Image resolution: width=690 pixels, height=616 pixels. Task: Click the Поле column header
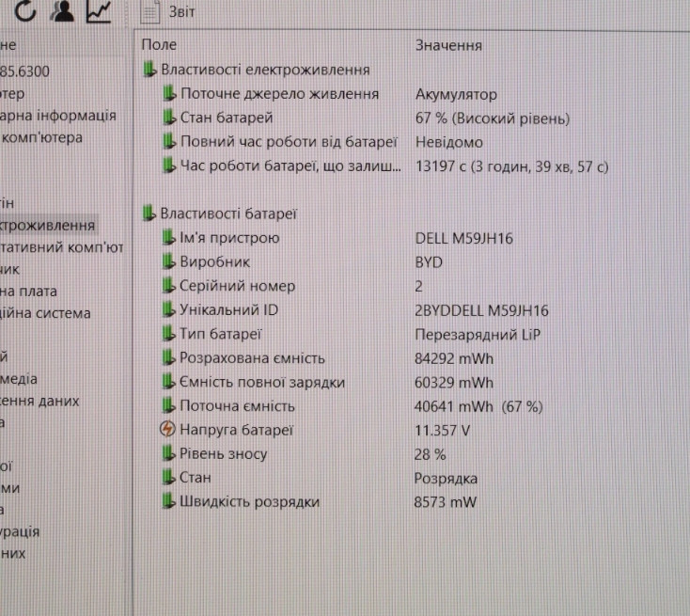159,44
